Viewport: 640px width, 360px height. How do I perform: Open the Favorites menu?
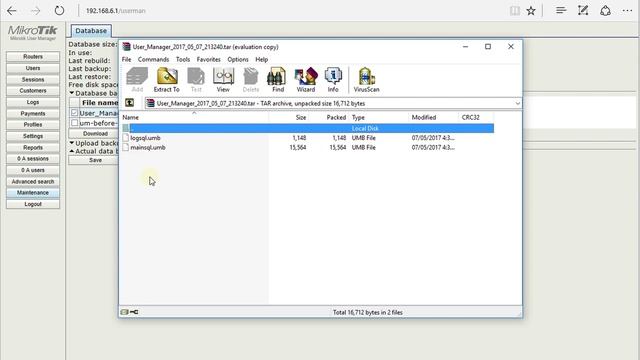click(x=209, y=59)
